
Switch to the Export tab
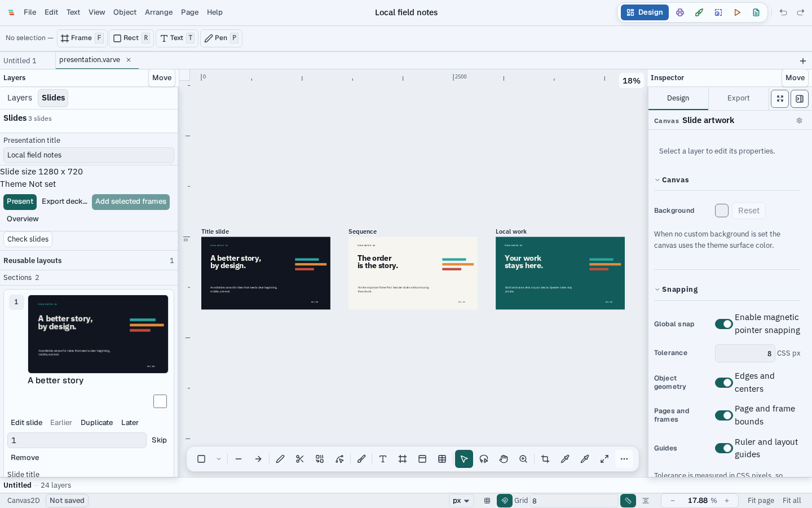pos(739,98)
